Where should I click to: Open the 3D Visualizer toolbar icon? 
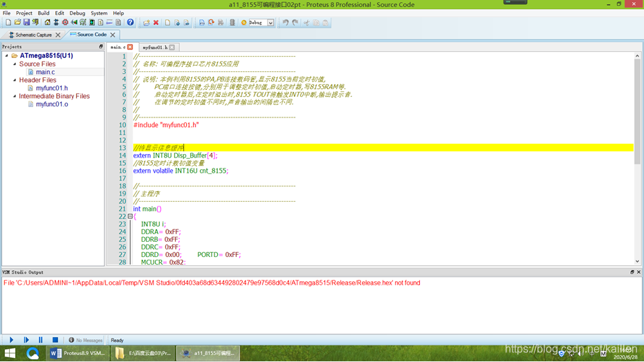point(74,23)
